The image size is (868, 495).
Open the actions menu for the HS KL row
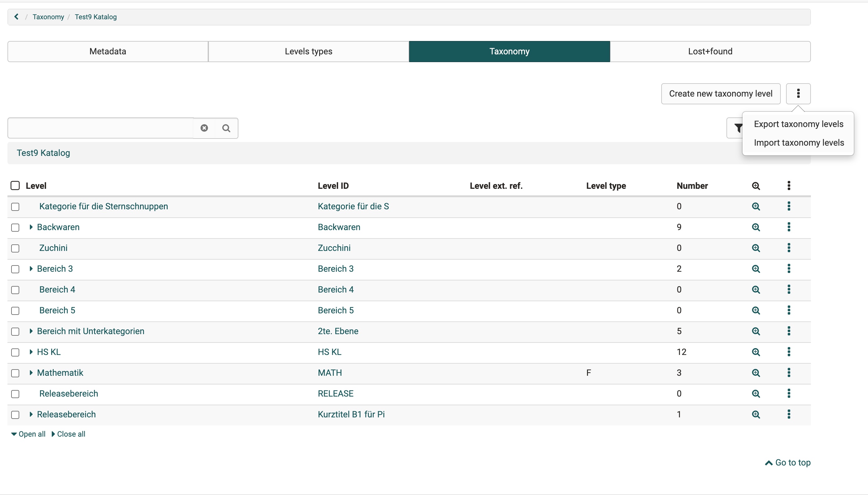click(789, 352)
